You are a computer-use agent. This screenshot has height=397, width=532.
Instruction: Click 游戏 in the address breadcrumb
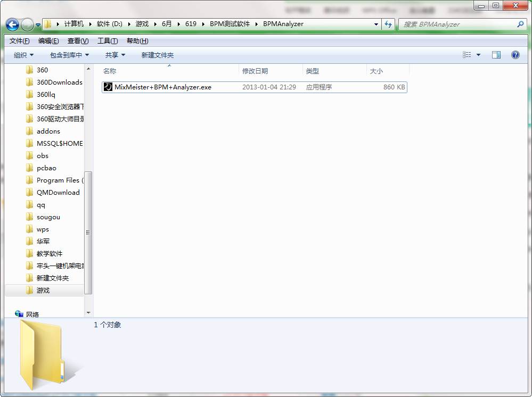[142, 24]
